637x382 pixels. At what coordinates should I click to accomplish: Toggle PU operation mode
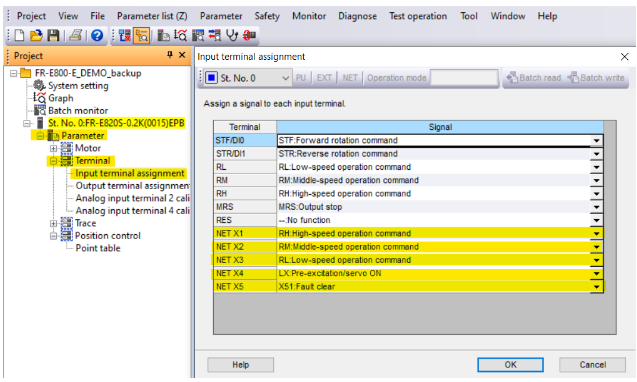[x=301, y=78]
